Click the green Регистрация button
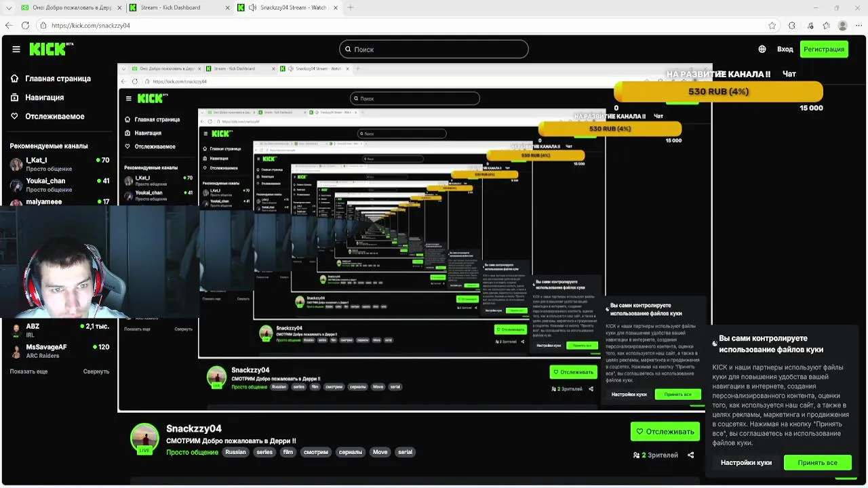This screenshot has height=488, width=868. [824, 49]
